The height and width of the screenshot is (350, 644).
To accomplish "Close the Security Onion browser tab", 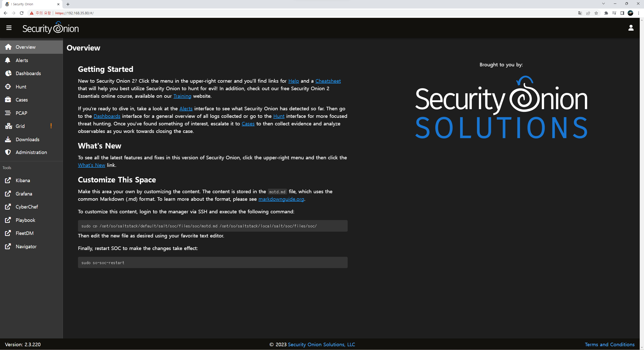I will tap(58, 4).
